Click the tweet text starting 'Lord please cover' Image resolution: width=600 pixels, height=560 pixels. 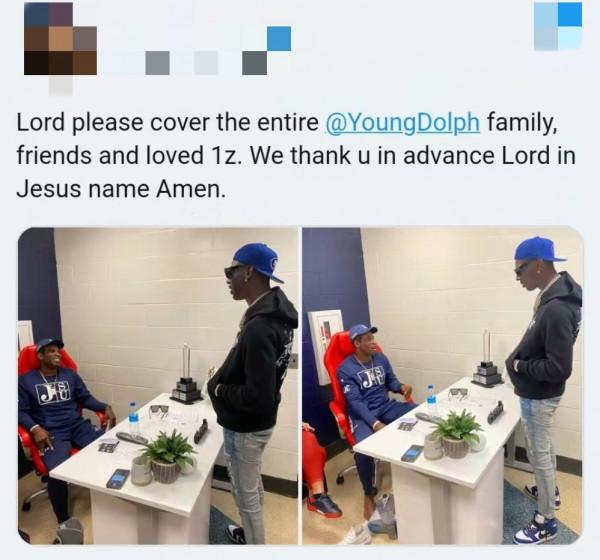[296, 156]
